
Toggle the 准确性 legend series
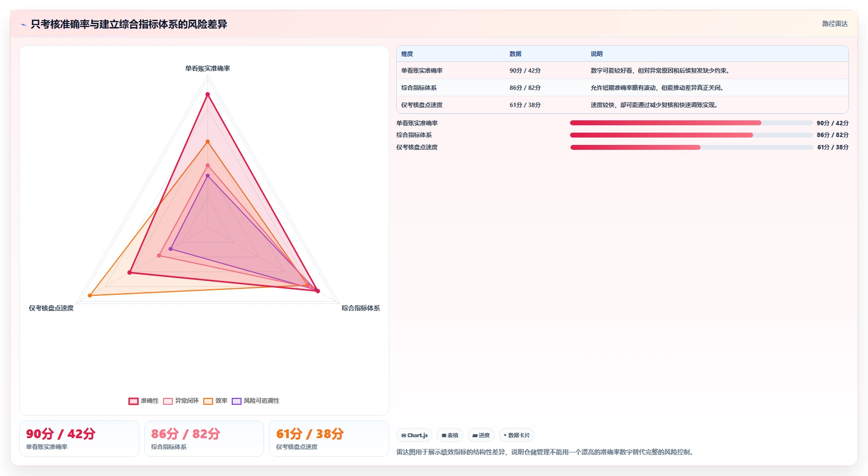click(x=143, y=401)
